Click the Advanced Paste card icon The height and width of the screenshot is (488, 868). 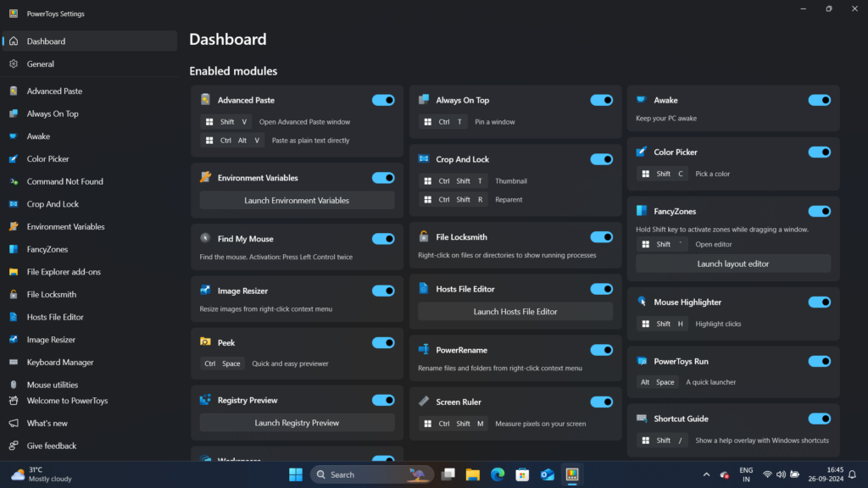point(205,100)
